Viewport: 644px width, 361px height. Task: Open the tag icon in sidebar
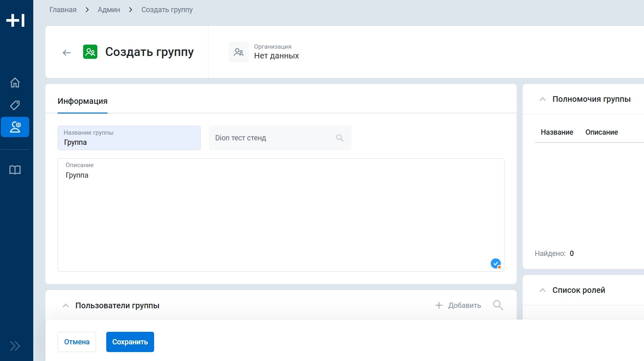tap(15, 105)
